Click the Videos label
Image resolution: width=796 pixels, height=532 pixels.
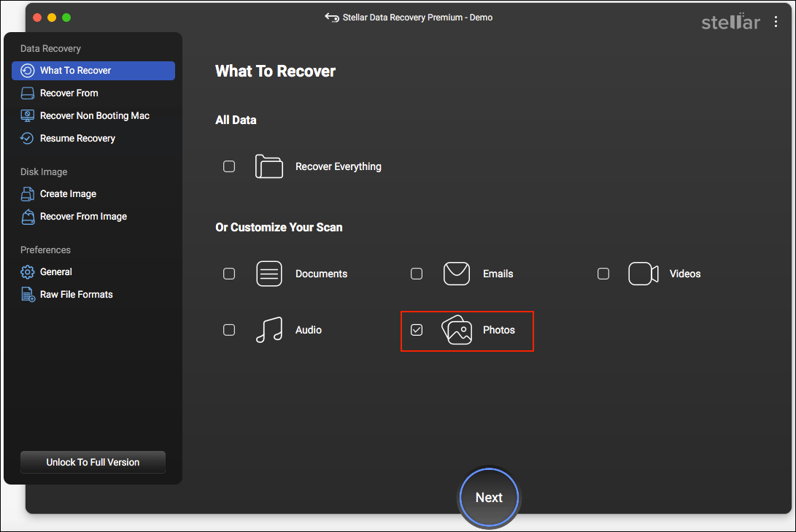tap(685, 274)
